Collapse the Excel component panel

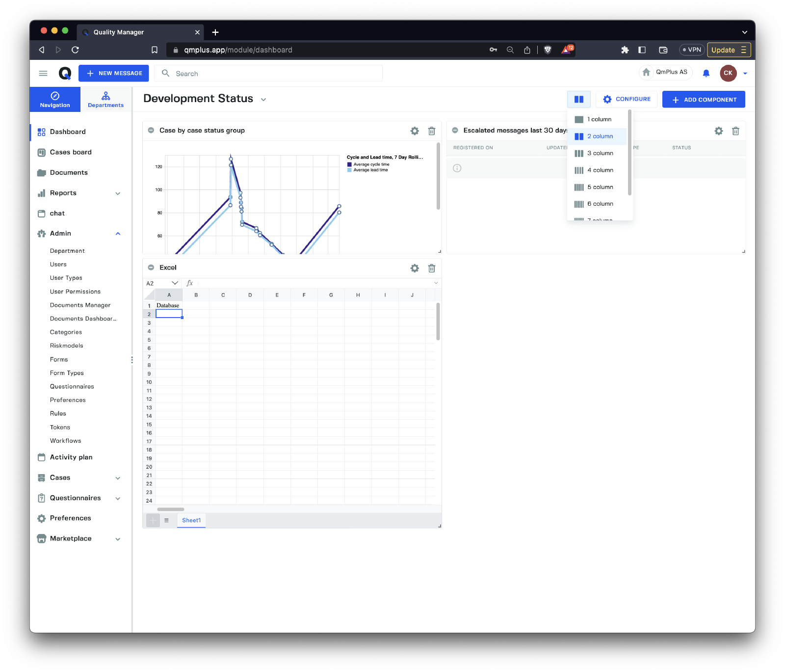tap(151, 268)
